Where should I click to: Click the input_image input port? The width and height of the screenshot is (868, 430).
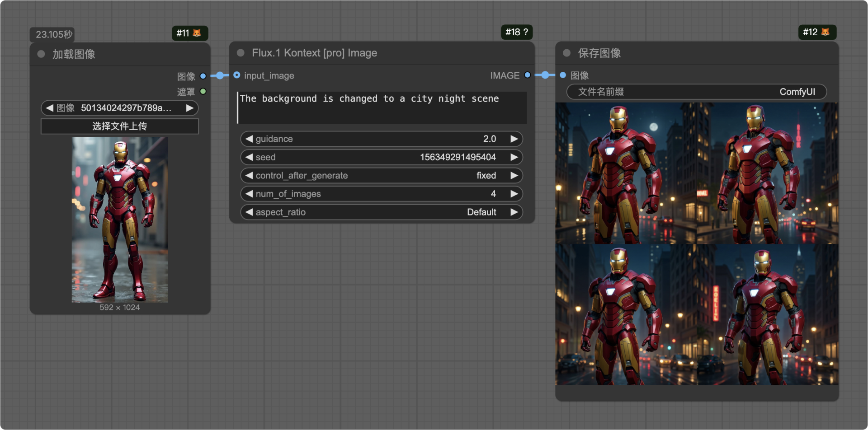pos(236,75)
